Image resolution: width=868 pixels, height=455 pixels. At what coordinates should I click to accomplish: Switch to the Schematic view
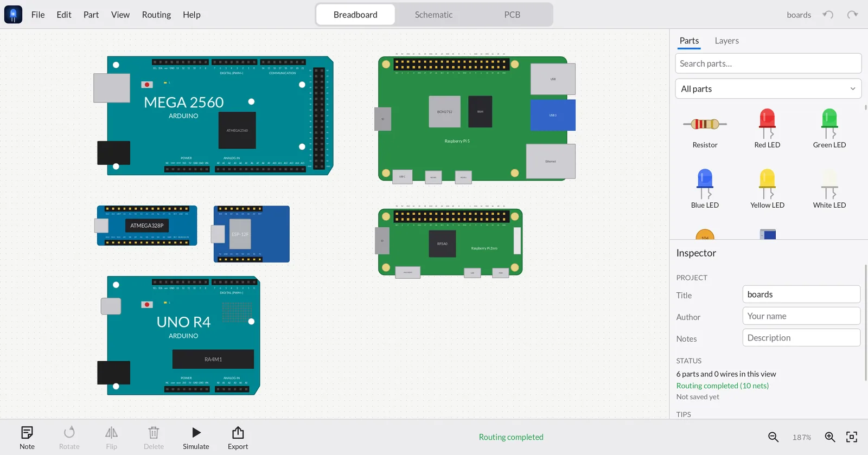(x=433, y=15)
